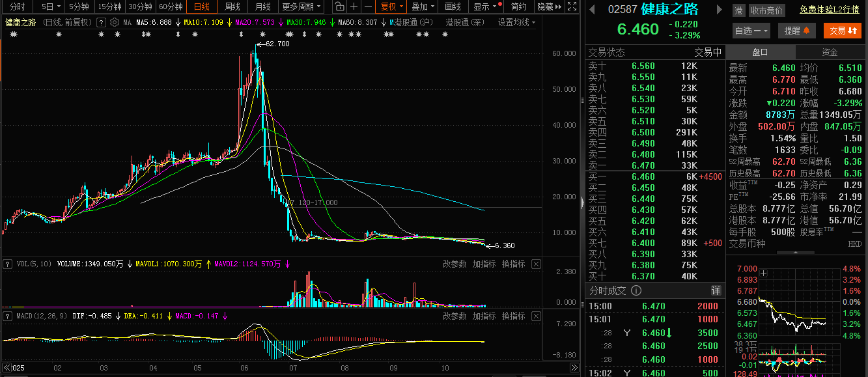Click the 卖四 6.500 291K row
This screenshot has height=377, width=868.
(x=655, y=132)
